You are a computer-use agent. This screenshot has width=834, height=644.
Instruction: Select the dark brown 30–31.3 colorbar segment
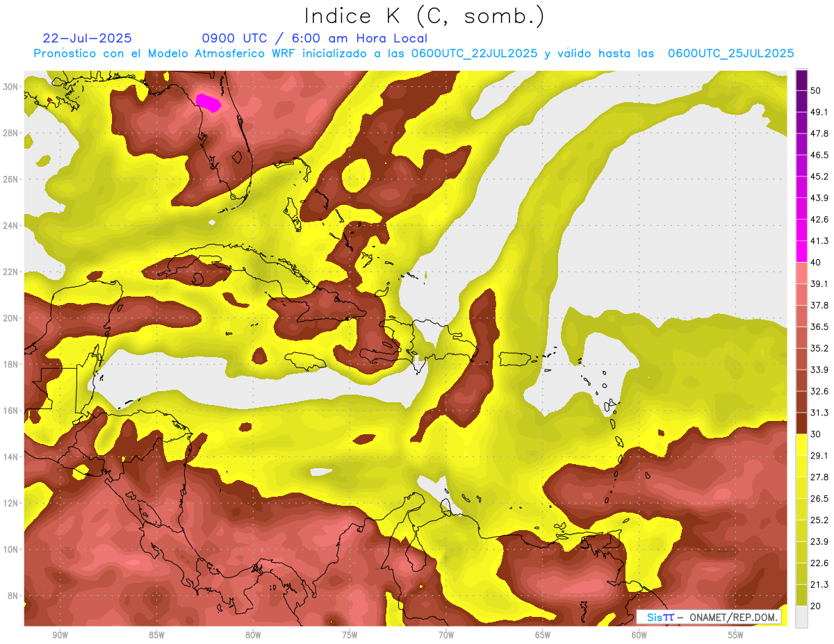coord(802,423)
